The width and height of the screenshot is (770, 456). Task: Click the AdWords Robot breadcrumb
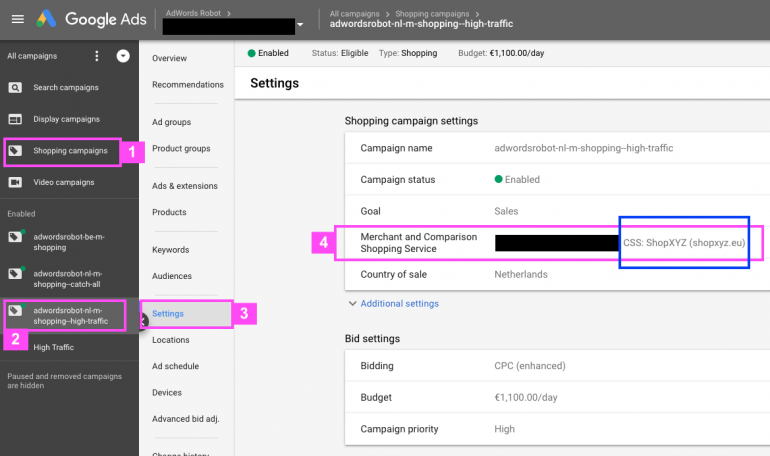pyautogui.click(x=193, y=13)
